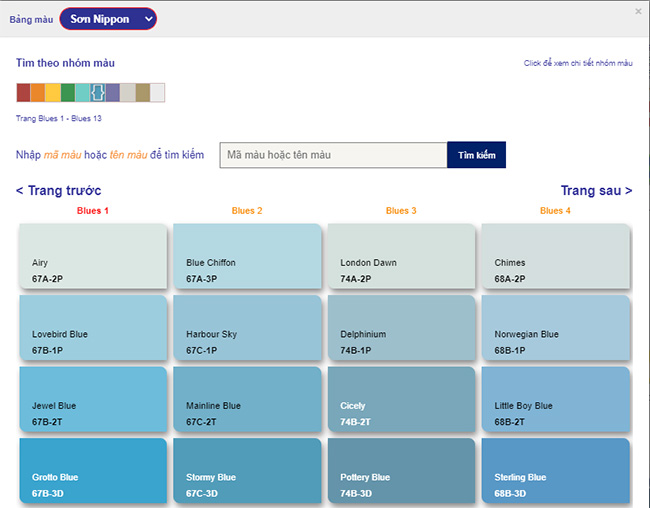Select the tan brown color group swatch
This screenshot has width=650, height=508.
tap(143, 92)
